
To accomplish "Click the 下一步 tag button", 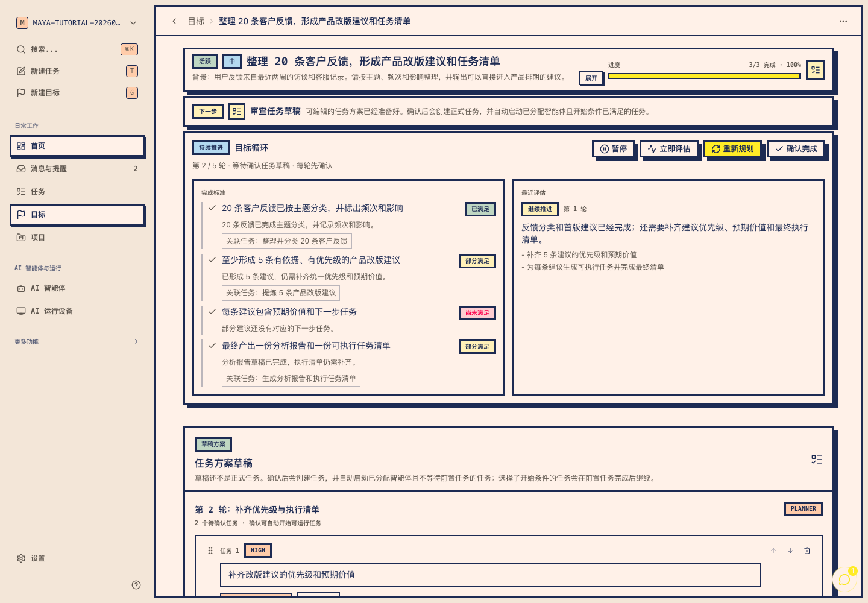I will 208,112.
